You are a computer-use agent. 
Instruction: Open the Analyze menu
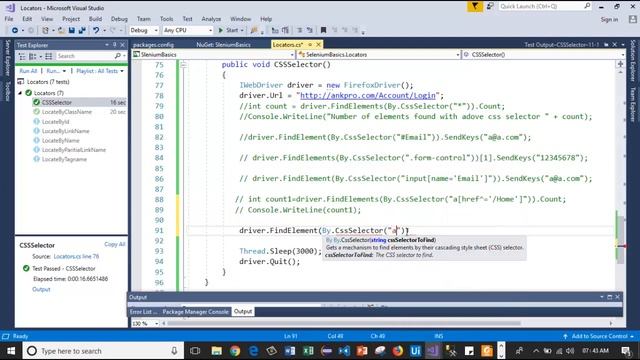211,19
